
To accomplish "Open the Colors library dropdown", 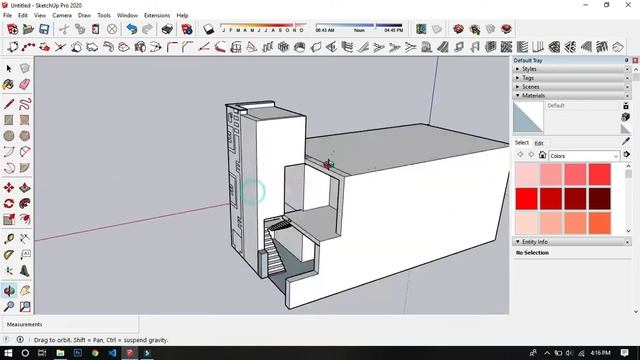I will 584,156.
